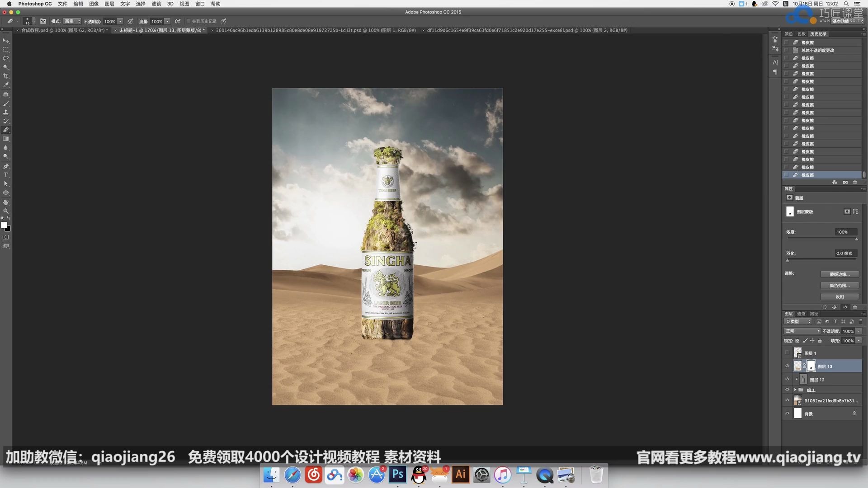Screen dimensions: 868x488
Task: Swap foreground and background colors
Action: click(x=9, y=218)
